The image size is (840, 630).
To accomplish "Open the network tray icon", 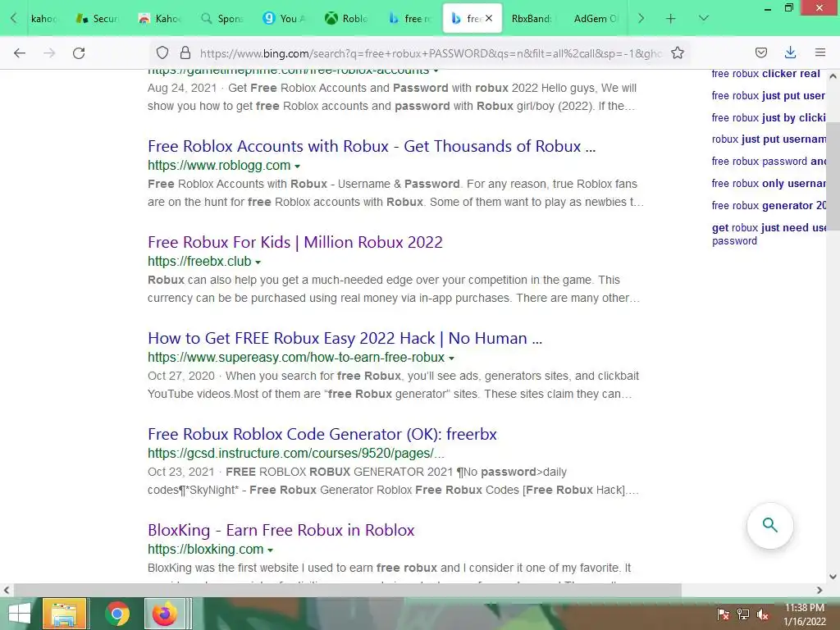I will pyautogui.click(x=743, y=614).
